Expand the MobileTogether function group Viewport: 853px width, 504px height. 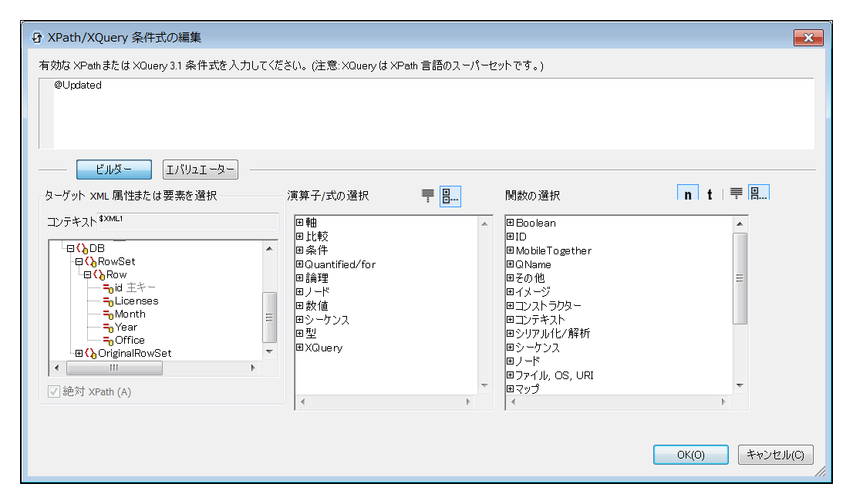[511, 251]
